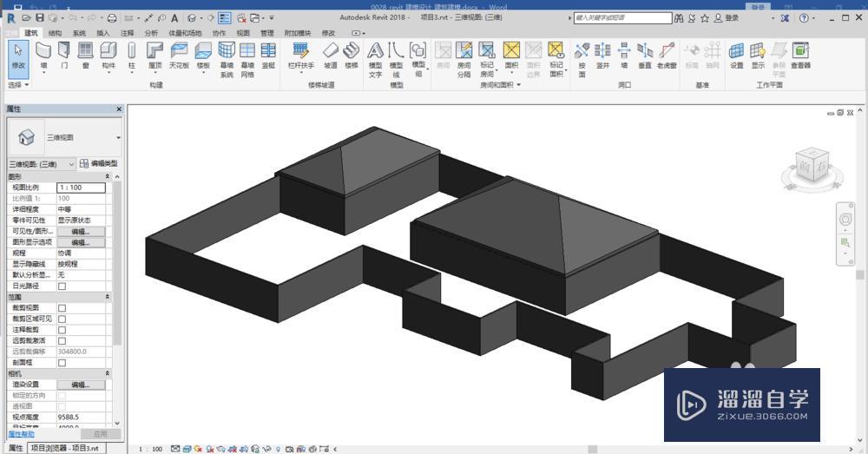Select the 竖梃 (Mullion) tool
This screenshot has height=454, width=868.
[268, 56]
